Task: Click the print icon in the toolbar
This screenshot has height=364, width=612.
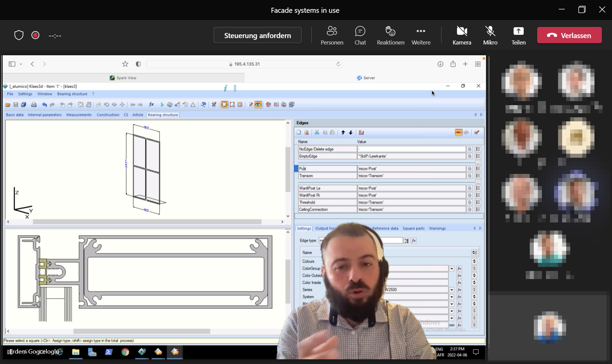Action: tap(34, 105)
